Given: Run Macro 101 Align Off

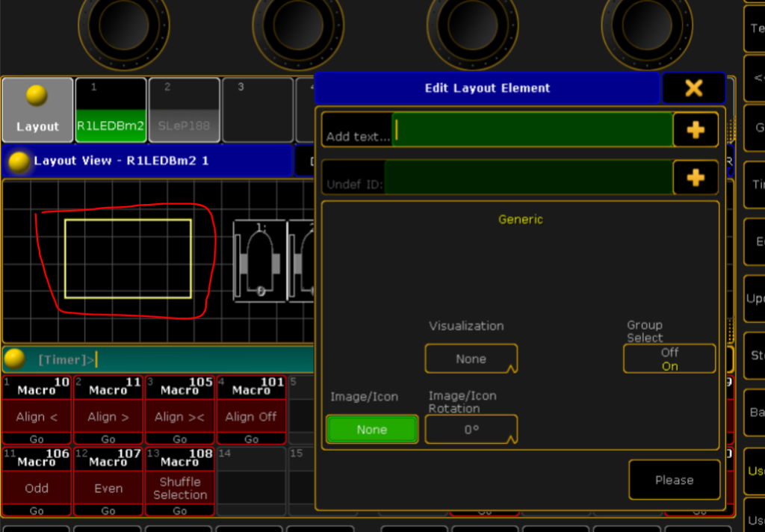Looking at the screenshot, I should (251, 410).
